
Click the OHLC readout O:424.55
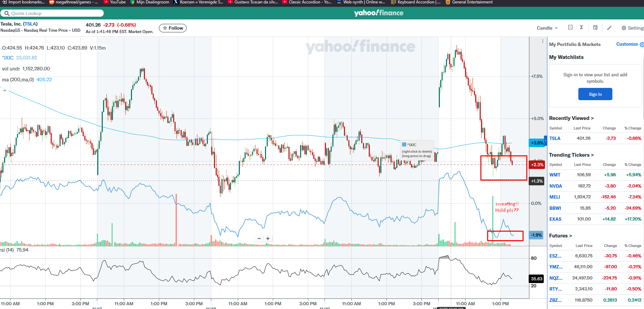[12, 48]
